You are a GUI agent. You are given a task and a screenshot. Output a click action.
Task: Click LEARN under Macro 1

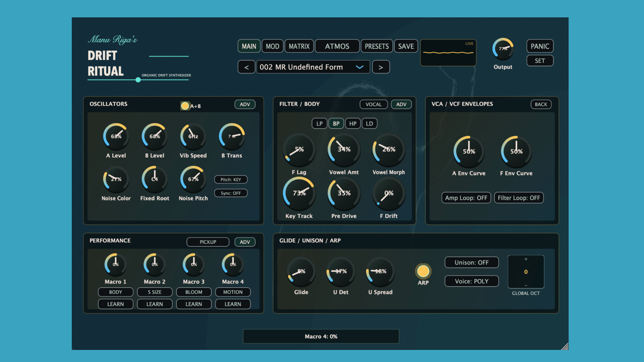(x=115, y=304)
